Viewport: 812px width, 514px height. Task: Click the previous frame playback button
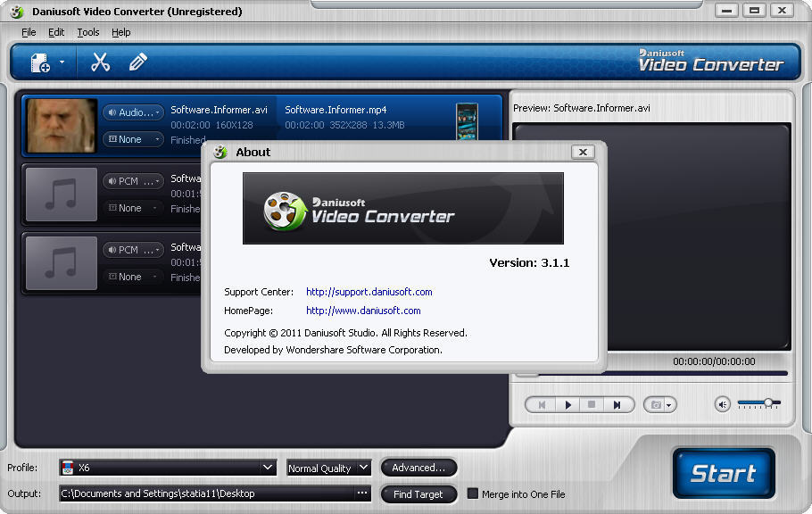(542, 404)
